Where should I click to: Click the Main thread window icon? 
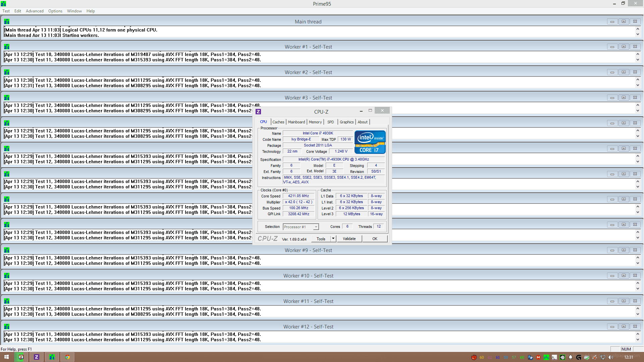[6, 21]
